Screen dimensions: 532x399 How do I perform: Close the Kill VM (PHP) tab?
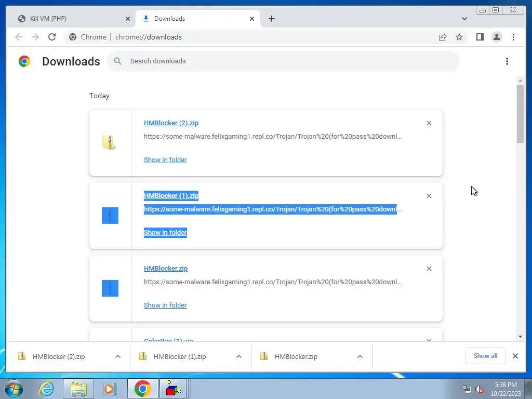(x=128, y=19)
